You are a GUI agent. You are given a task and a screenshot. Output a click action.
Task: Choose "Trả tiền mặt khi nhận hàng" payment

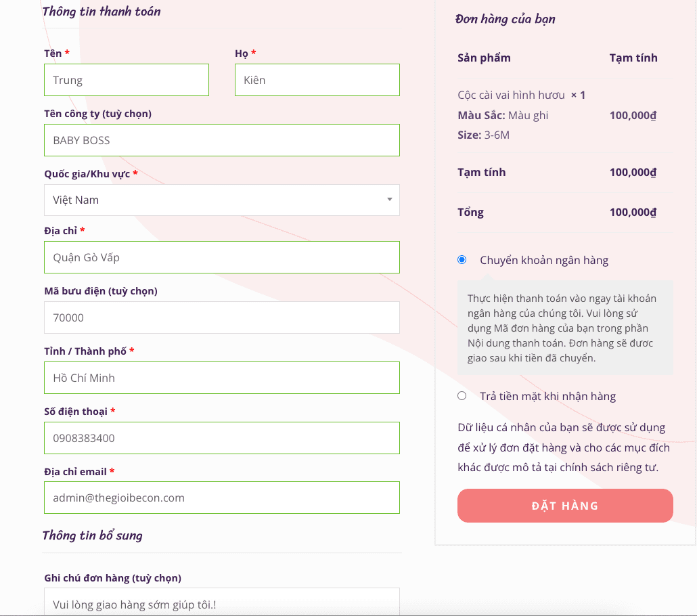pyautogui.click(x=462, y=395)
